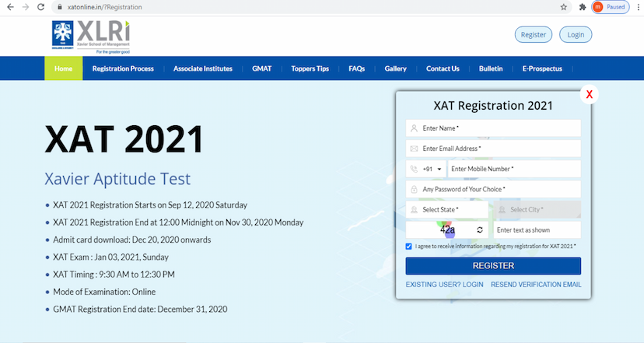Click the browser forward arrow
Viewport: 644px width, 343px height.
[x=26, y=7]
